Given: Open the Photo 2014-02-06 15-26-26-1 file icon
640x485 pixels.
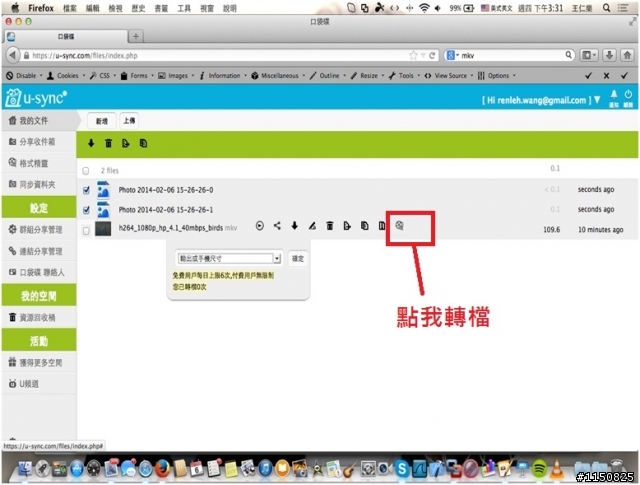Looking at the screenshot, I should click(103, 209).
